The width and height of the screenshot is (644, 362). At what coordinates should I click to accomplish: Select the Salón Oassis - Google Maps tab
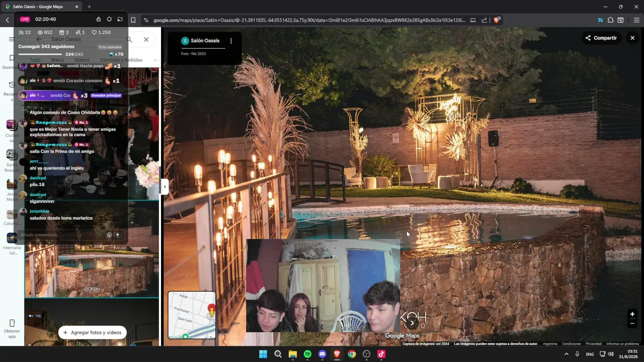tap(41, 7)
